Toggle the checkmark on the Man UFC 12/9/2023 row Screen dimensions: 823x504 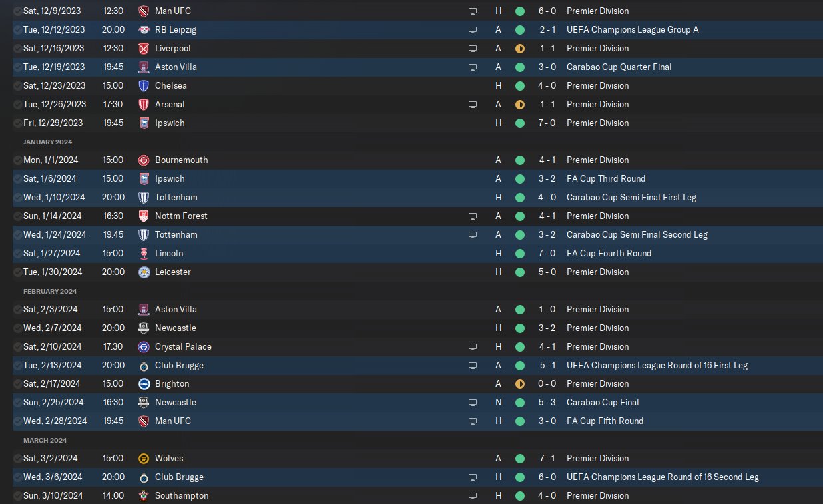[17, 11]
